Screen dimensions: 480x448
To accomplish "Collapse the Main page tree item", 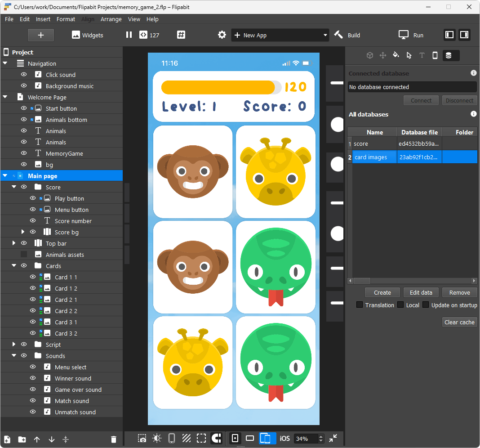I will coord(5,175).
